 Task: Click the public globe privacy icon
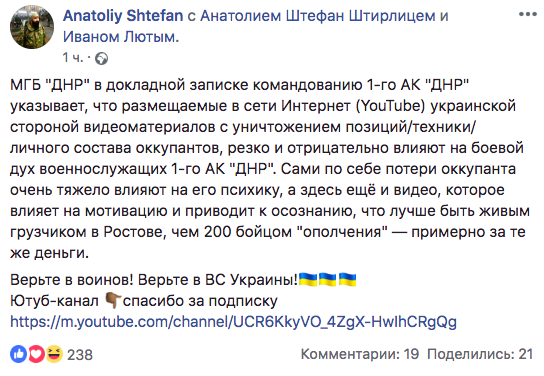point(102,59)
